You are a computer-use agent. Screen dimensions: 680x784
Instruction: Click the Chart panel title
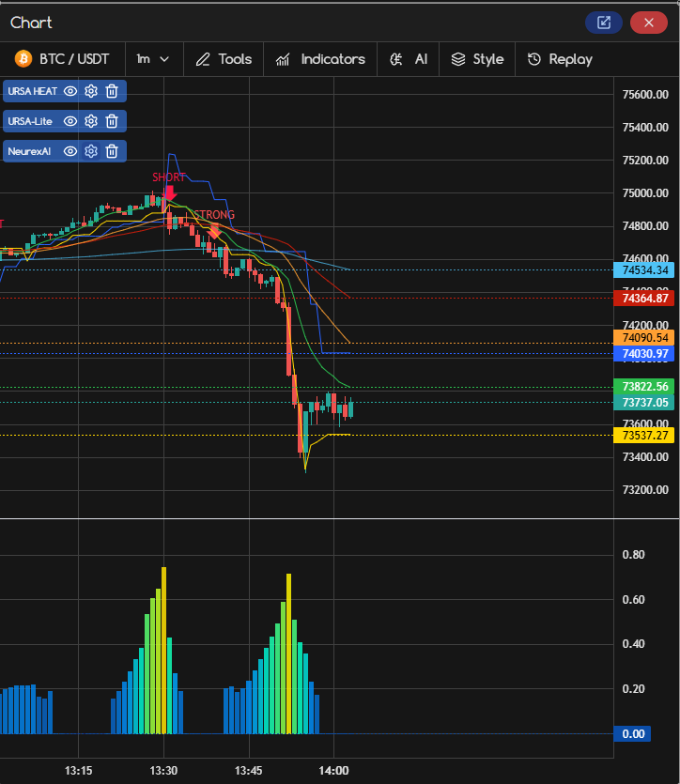[x=31, y=23]
